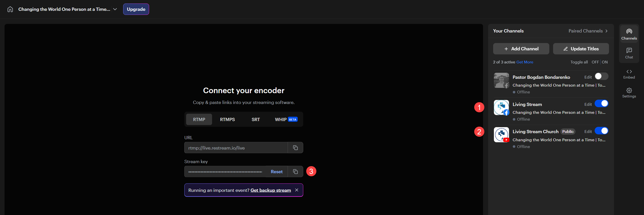Disable the Living Stream Facebook channel toggle

601,103
